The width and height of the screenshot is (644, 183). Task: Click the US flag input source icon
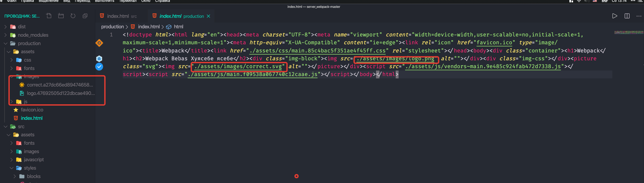(x=595, y=1)
